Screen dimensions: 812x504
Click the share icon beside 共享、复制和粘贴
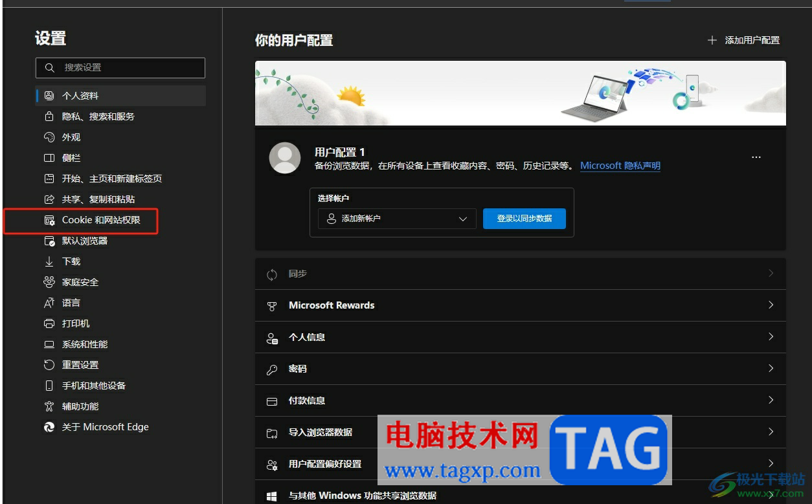click(x=49, y=199)
